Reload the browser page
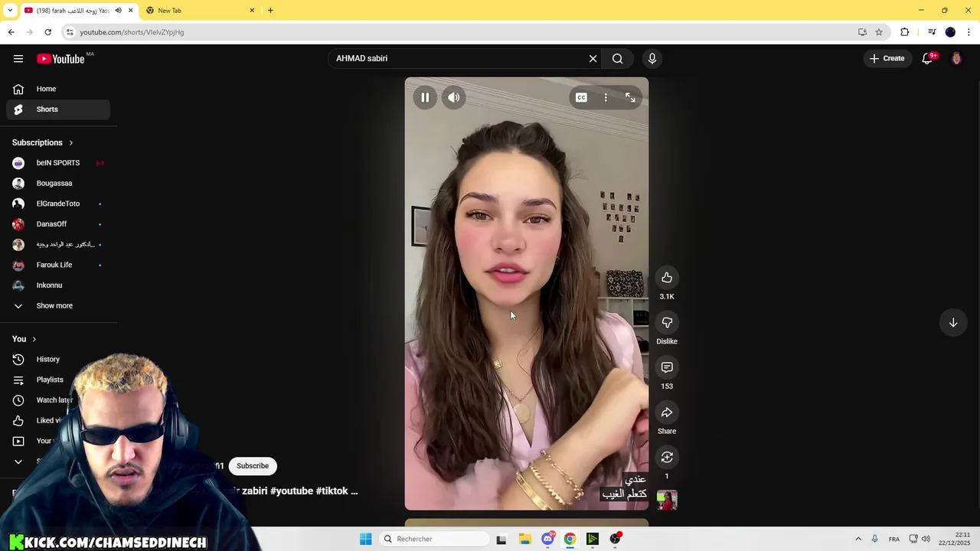The height and width of the screenshot is (551, 980). [x=47, y=32]
